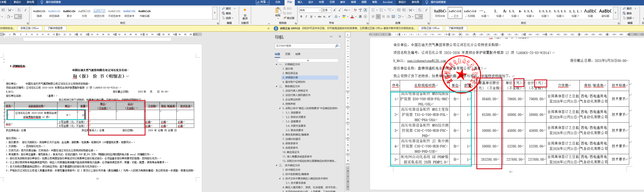Click the Paste (粘贴) clipboard icon
Viewport: 644px width, 192px height.
point(278,12)
